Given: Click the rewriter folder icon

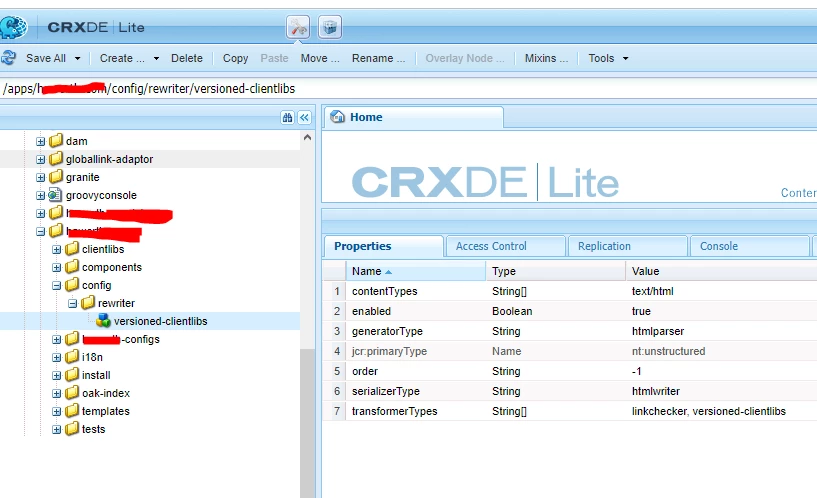Looking at the screenshot, I should tap(88, 303).
